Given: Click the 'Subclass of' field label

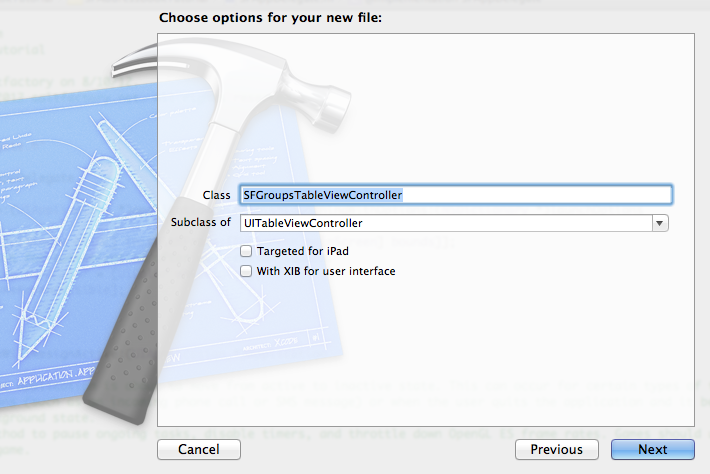Looking at the screenshot, I should pyautogui.click(x=201, y=222).
